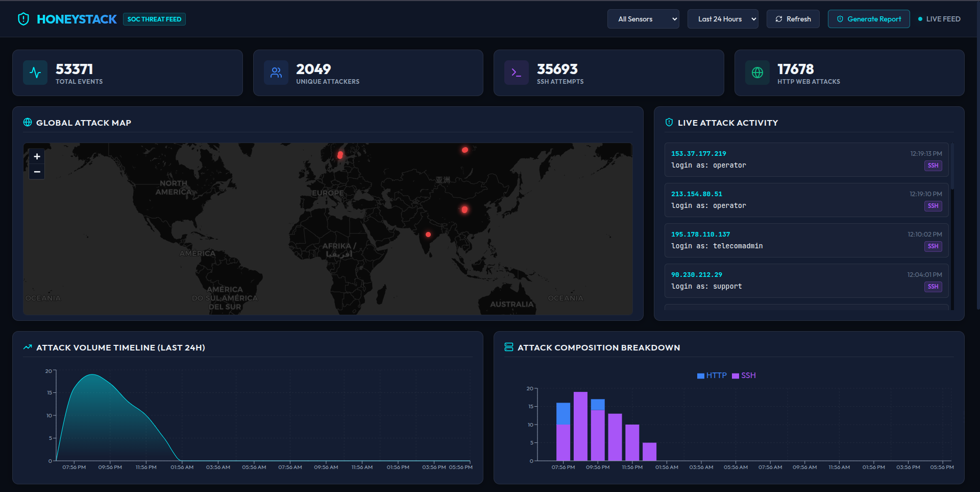
Task: Click the 53371 Total Events value
Action: pos(74,69)
